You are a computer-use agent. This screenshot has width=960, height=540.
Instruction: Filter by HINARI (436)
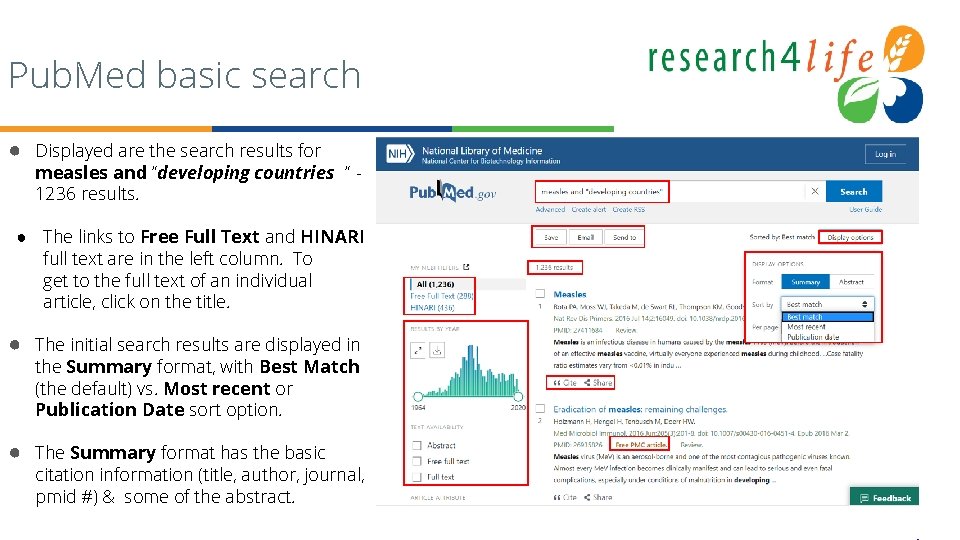432,307
